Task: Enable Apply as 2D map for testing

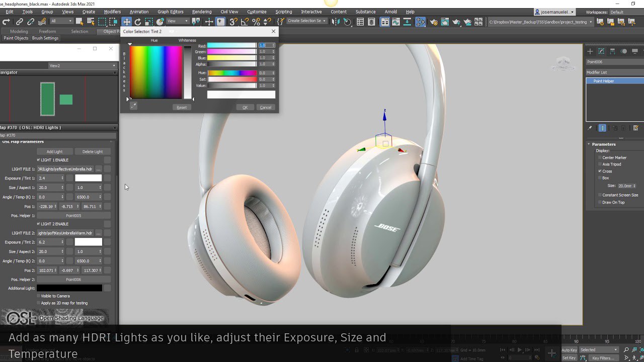Action: click(39, 303)
